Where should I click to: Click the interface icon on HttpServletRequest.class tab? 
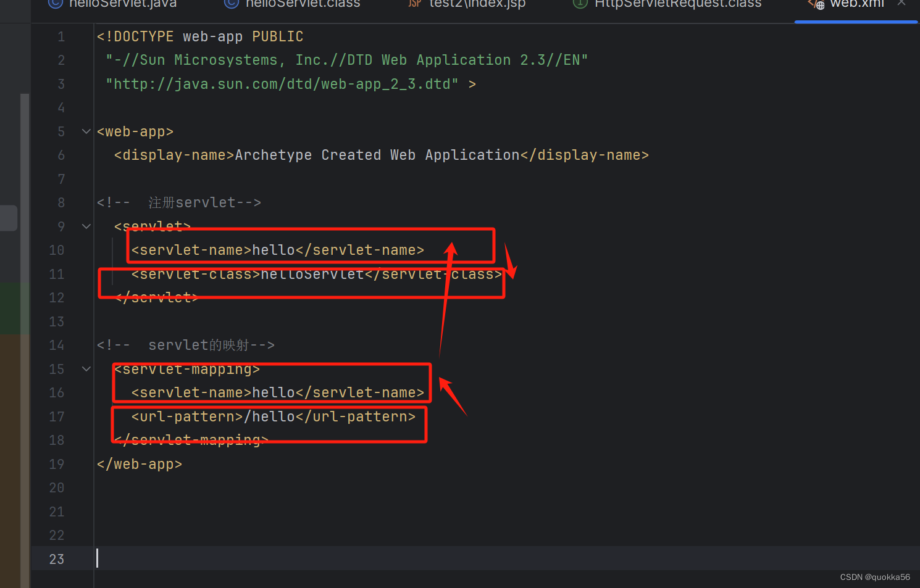point(580,4)
